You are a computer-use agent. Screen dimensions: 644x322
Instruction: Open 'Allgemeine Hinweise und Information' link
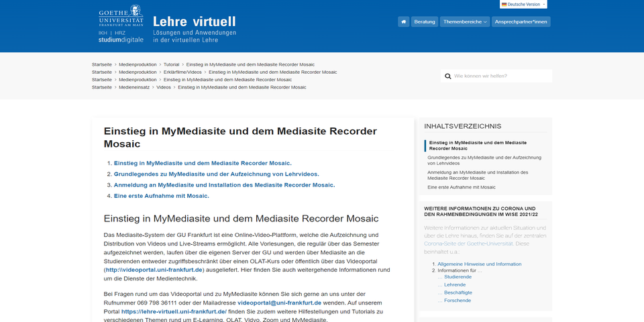pos(479,264)
